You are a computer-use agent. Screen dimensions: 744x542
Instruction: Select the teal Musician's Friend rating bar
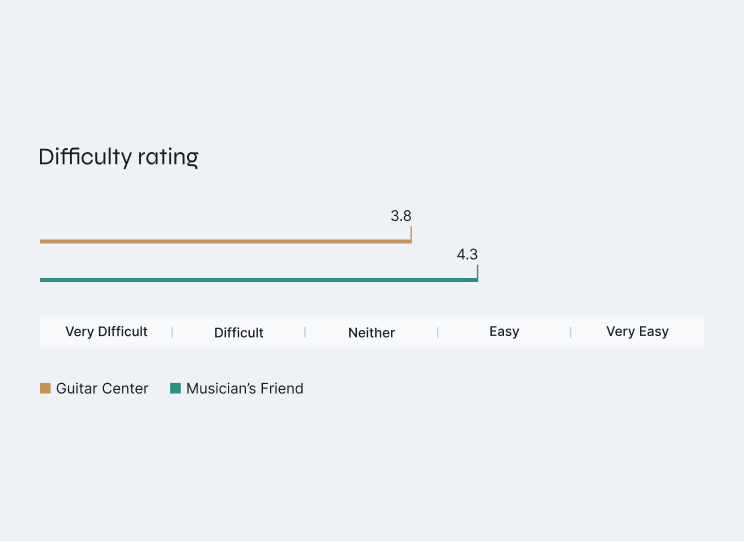point(258,280)
